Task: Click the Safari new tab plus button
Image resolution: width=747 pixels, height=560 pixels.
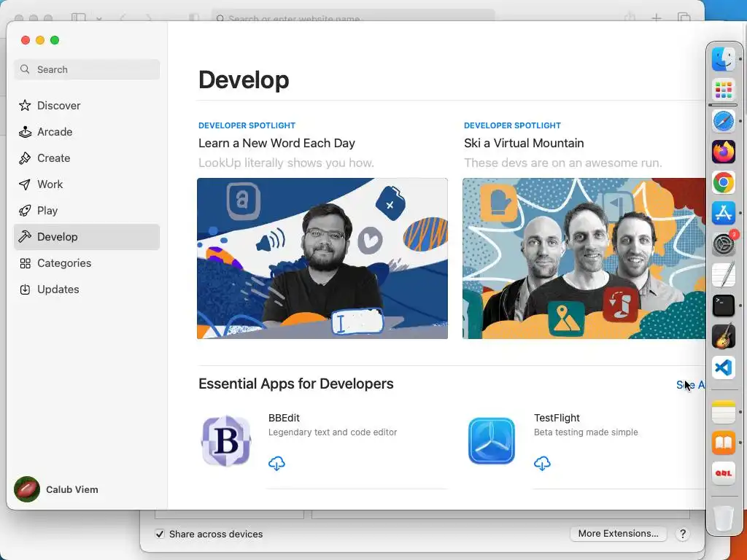Action: [x=657, y=18]
